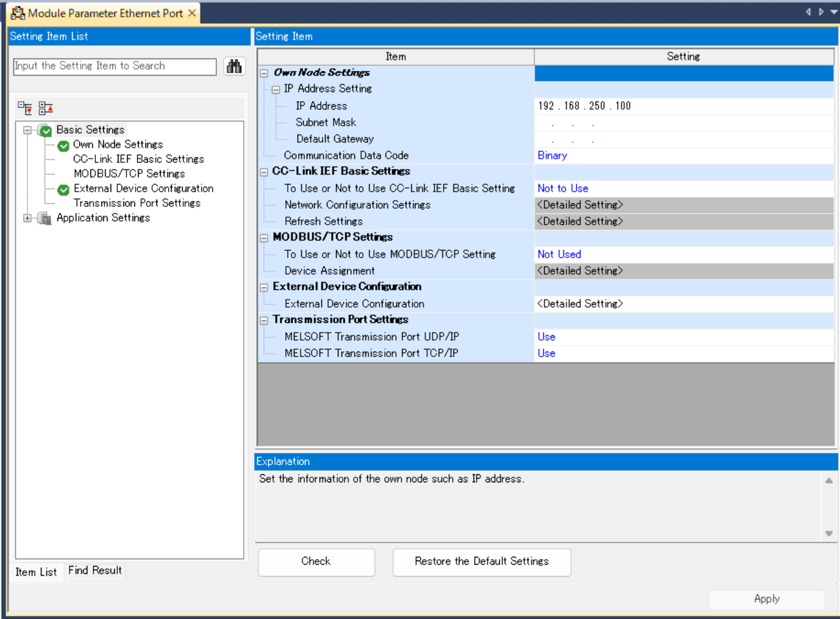Open the Communication Data Code Binary value

coord(684,156)
